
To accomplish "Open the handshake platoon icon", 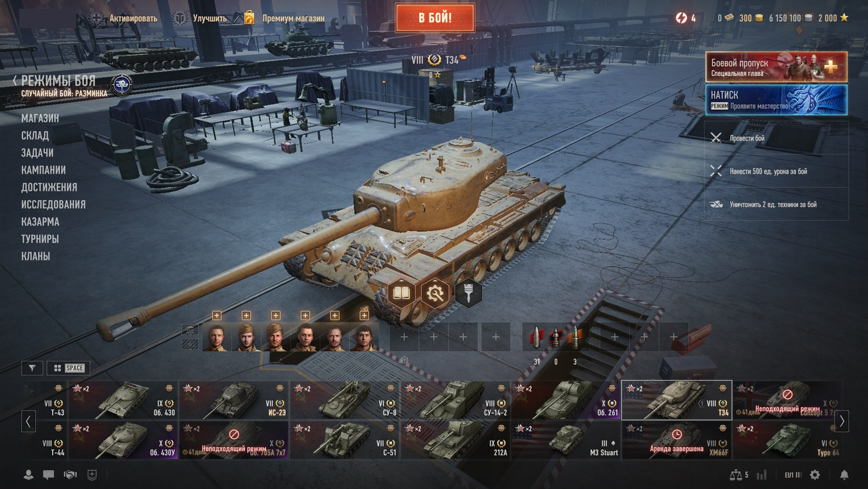I will pyautogui.click(x=70, y=475).
